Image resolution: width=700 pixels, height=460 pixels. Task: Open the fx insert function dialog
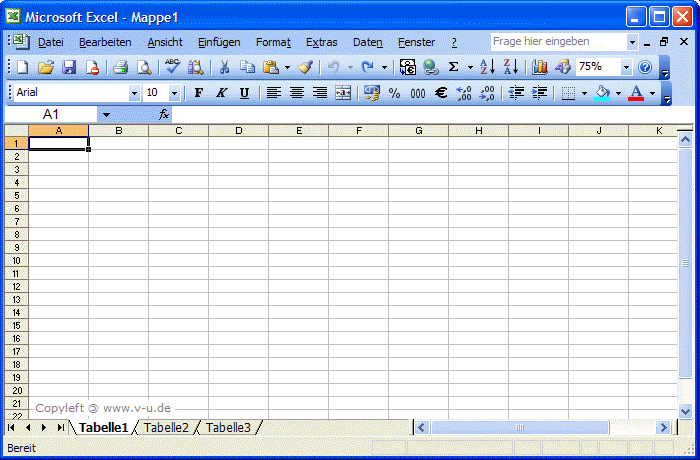(x=164, y=115)
